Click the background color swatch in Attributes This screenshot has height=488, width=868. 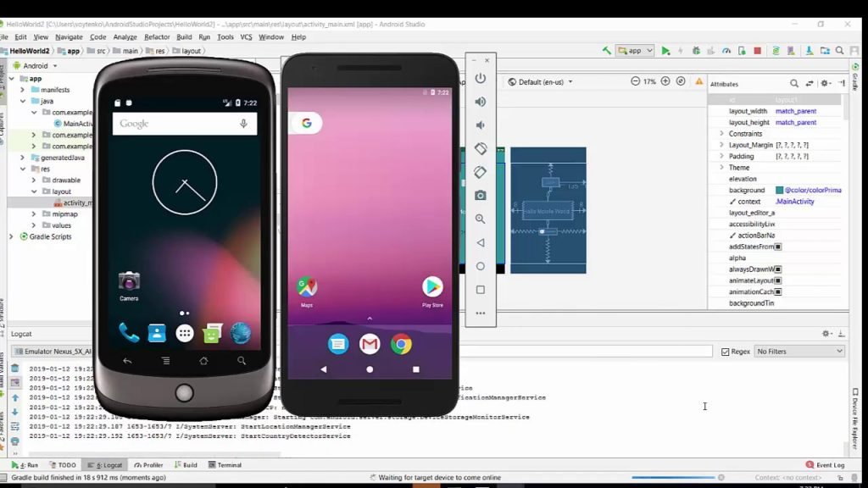(779, 191)
